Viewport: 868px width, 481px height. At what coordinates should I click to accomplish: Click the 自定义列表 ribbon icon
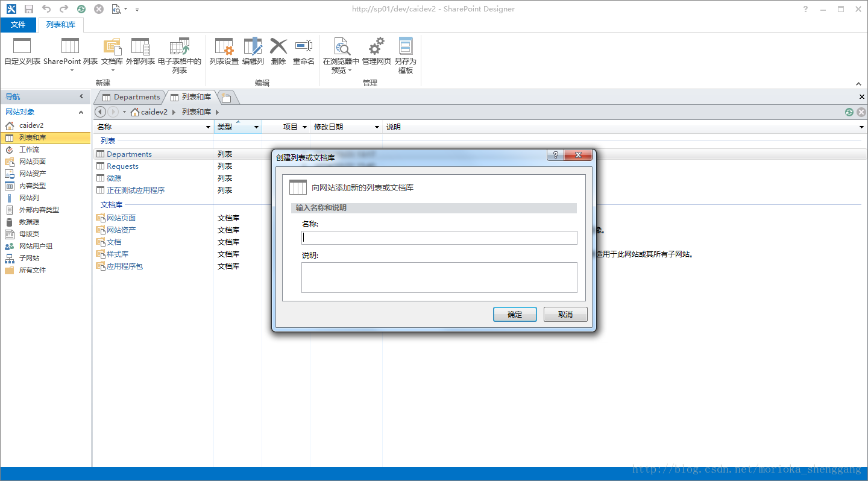[22, 46]
